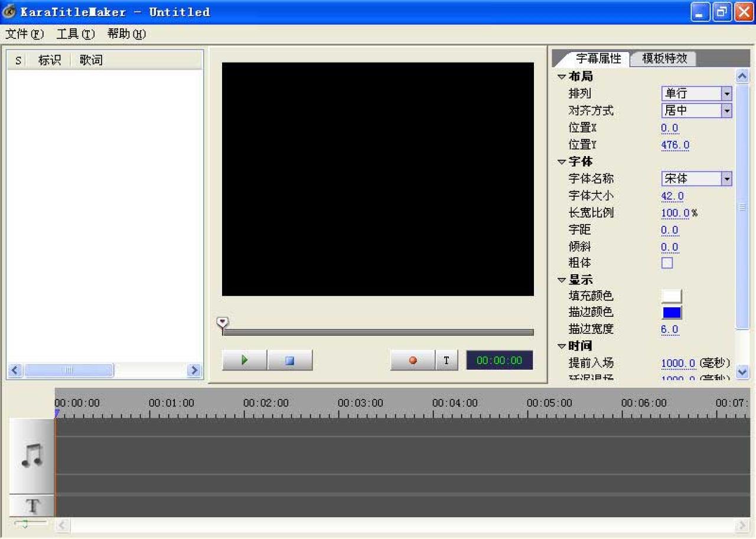Open the 文件 file menu
This screenshot has height=539, width=756.
click(x=24, y=34)
